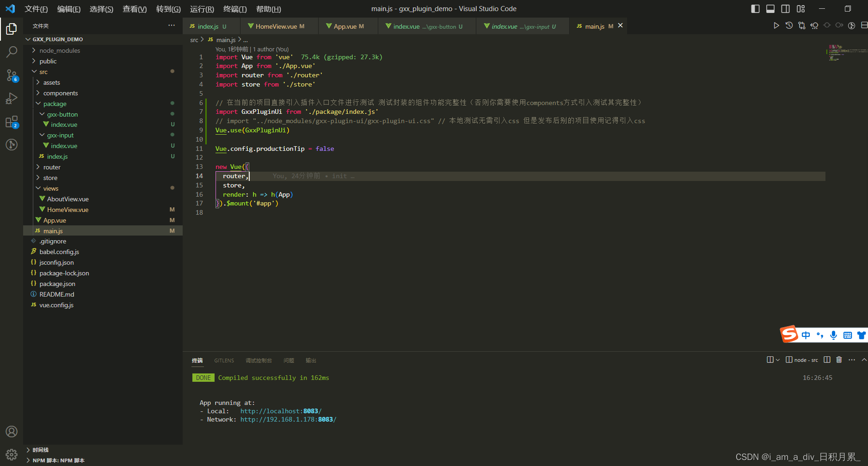Toggle Chinese/English input mode
Viewport: 868px width, 466px height.
pos(806,335)
